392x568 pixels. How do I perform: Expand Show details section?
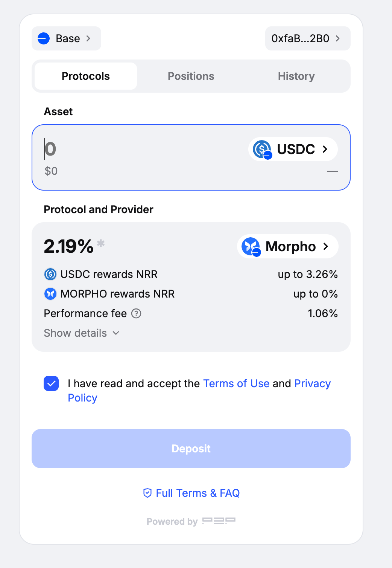[x=82, y=333]
